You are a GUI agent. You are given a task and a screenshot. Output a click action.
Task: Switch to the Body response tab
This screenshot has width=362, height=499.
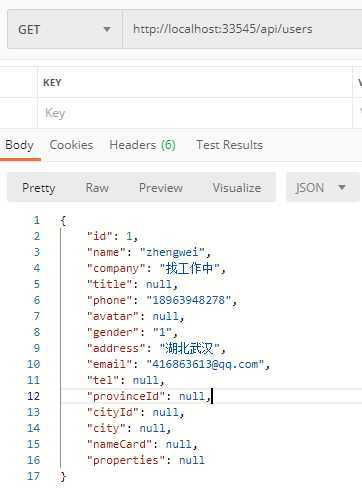[20, 145]
